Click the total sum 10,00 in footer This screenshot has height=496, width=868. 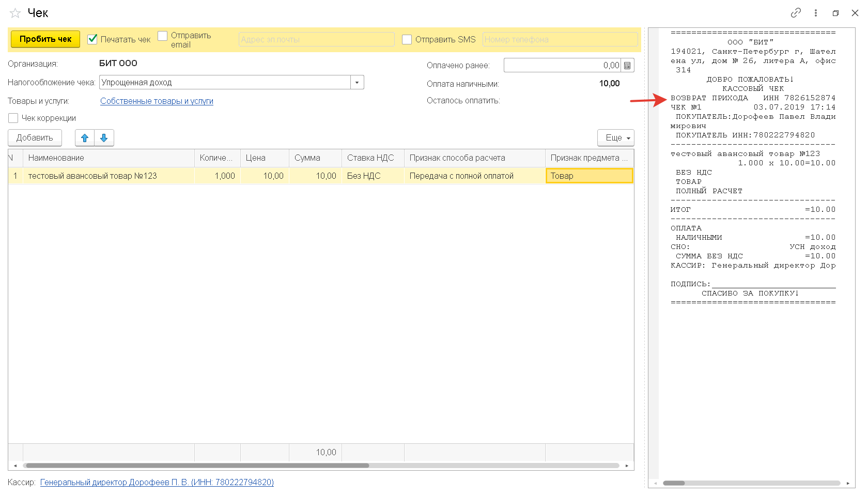click(x=326, y=453)
